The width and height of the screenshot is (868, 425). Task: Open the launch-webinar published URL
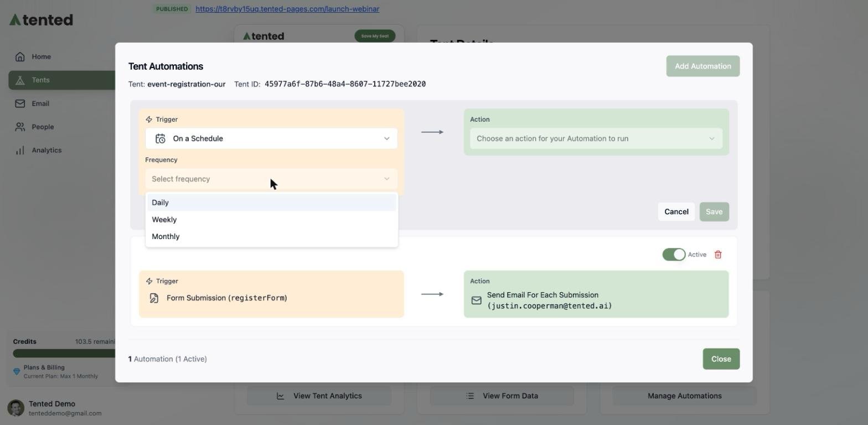click(x=287, y=9)
